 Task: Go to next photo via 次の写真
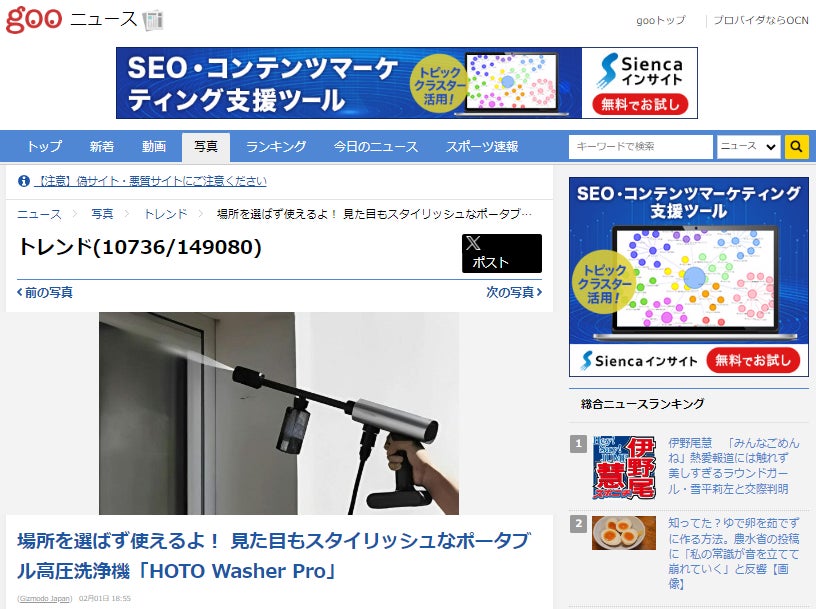tap(514, 293)
